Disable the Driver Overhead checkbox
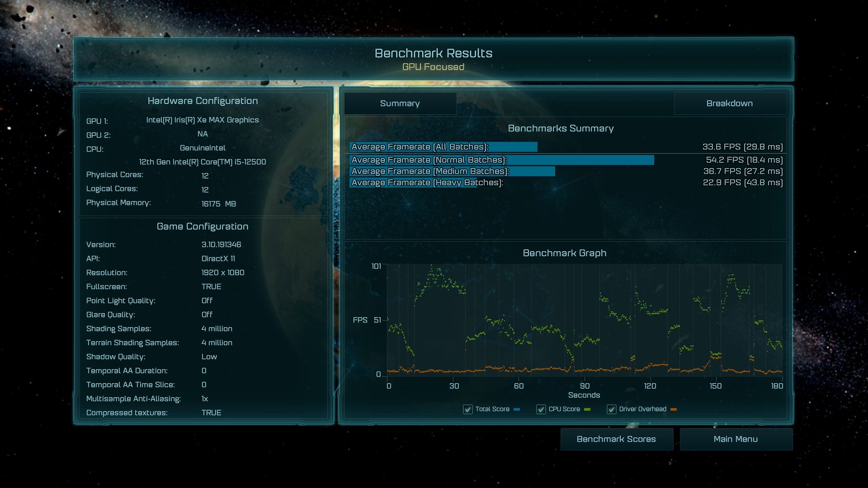 point(612,409)
